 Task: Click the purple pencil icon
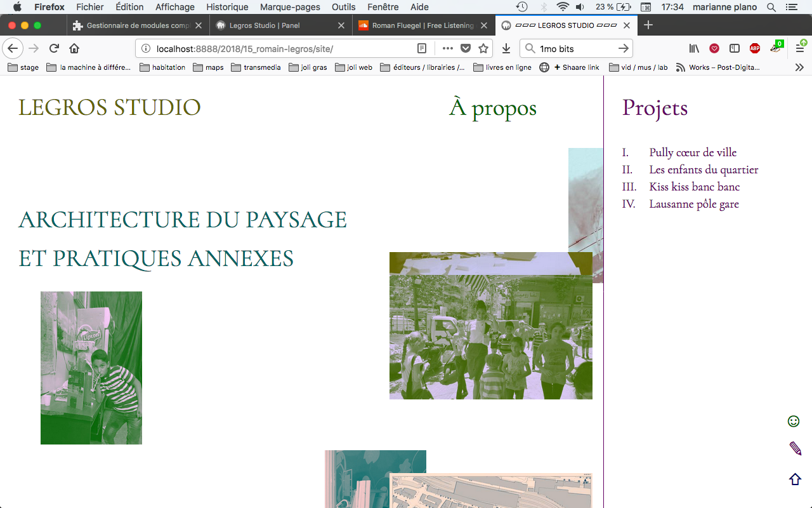tap(795, 449)
